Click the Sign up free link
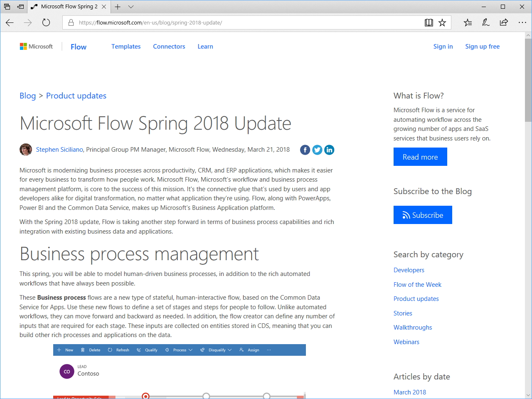 click(x=482, y=47)
